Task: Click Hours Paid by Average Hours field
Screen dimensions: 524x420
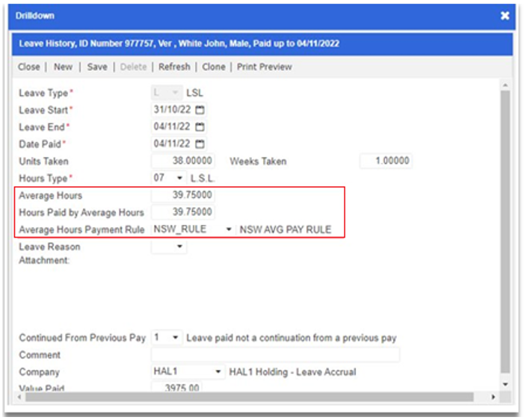Action: (183, 211)
